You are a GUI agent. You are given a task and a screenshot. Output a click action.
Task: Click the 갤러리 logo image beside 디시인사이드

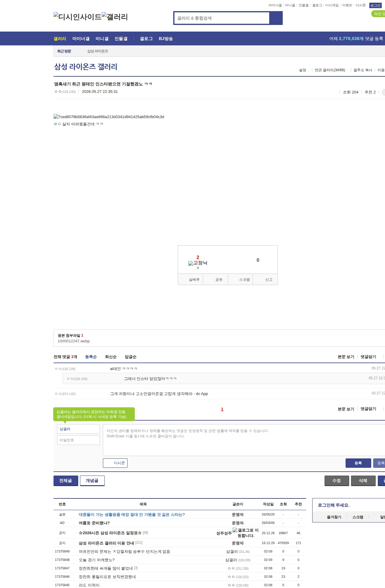coord(115,17)
